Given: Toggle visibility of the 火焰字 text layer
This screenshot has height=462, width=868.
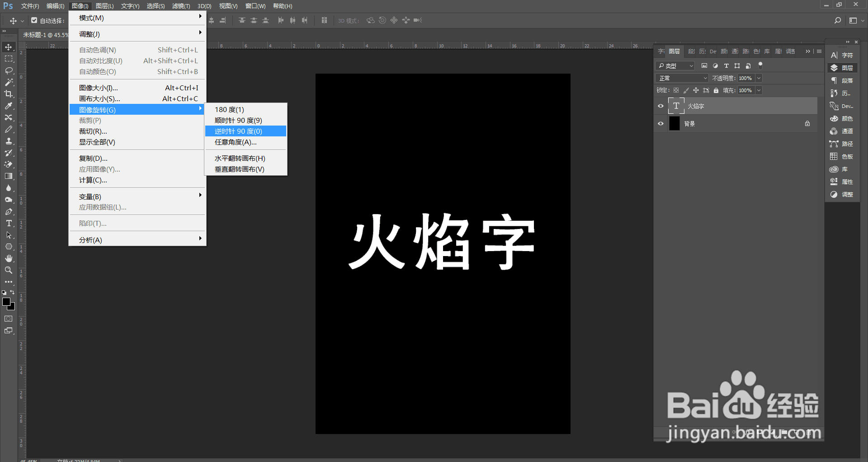Looking at the screenshot, I should pyautogui.click(x=660, y=106).
